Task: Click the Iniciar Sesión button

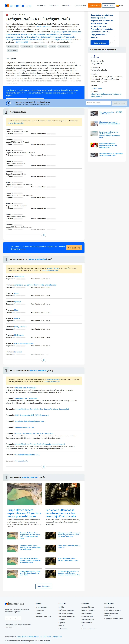Action: tap(108, 5)
